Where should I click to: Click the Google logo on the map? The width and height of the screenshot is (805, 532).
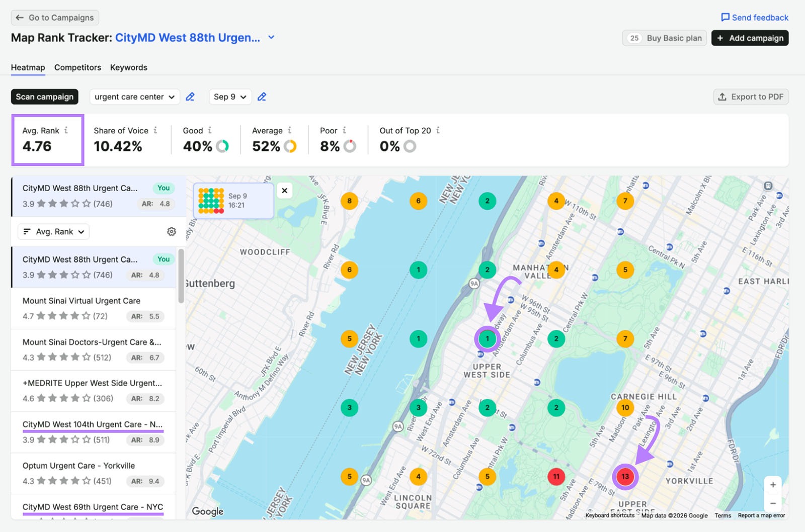208,511
